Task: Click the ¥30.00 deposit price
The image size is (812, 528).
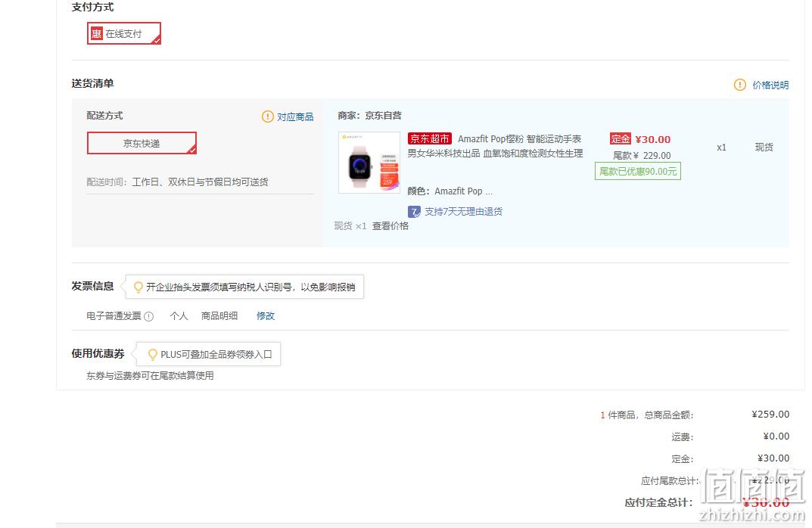Action: [653, 139]
